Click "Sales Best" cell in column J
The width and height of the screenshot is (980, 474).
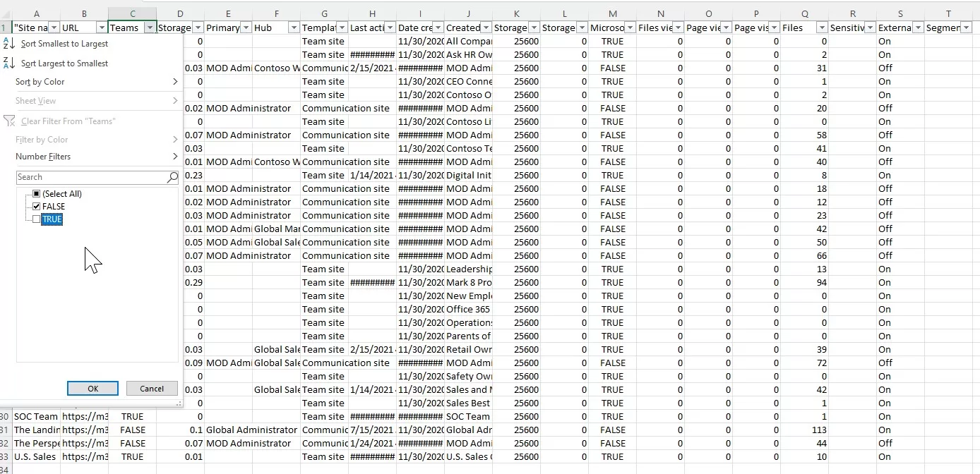(468, 403)
